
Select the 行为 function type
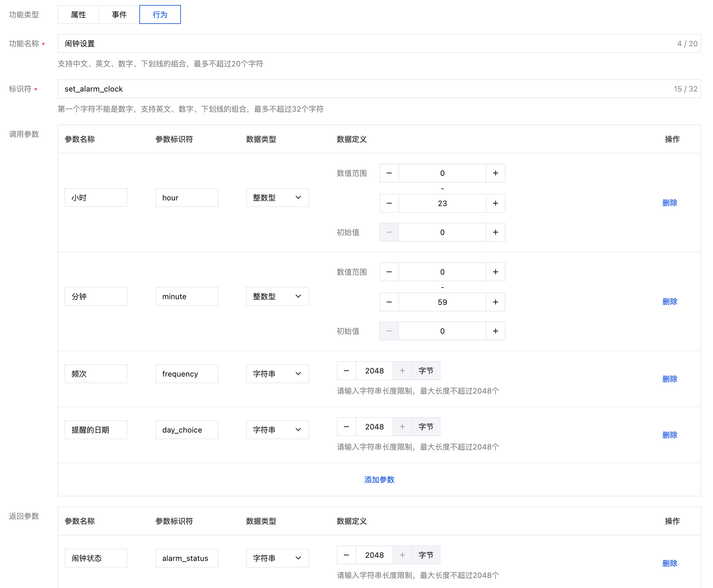pyautogui.click(x=160, y=14)
